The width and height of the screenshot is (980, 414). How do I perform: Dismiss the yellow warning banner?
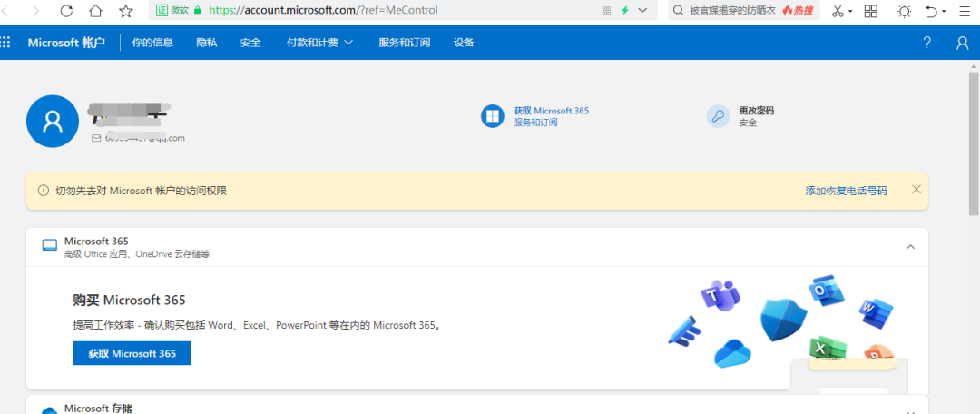916,190
